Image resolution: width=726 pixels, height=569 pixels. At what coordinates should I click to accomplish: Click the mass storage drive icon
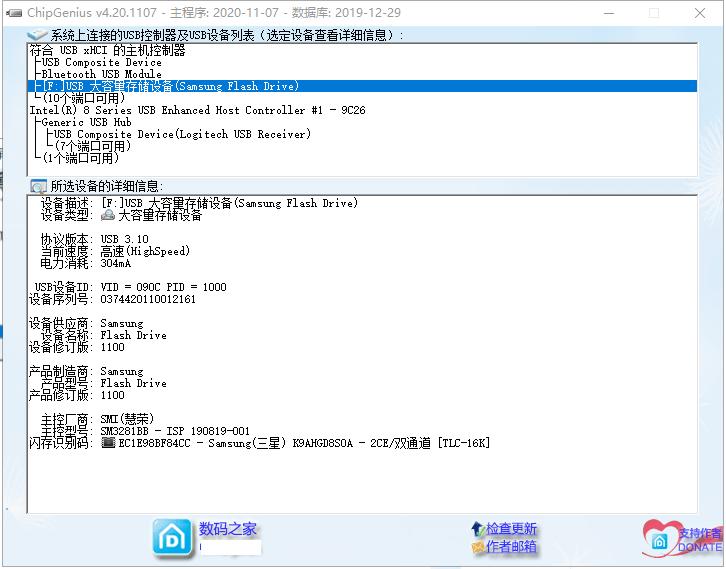[x=108, y=215]
